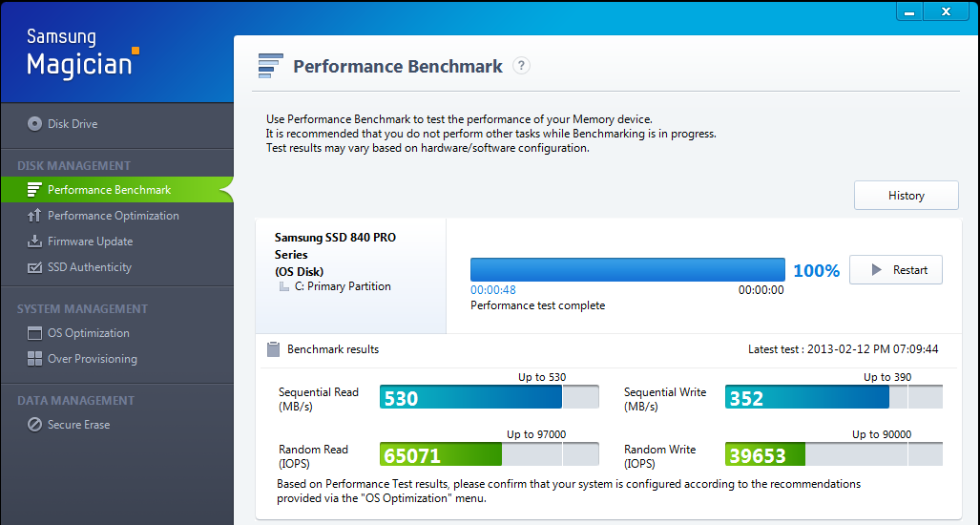Click the Performance Benchmark page title
The image size is (980, 525).
tap(398, 66)
